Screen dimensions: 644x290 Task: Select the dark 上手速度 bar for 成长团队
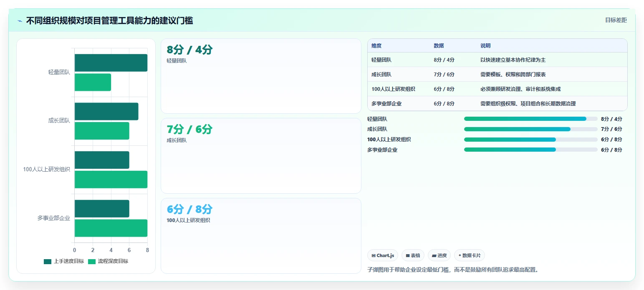(x=106, y=111)
